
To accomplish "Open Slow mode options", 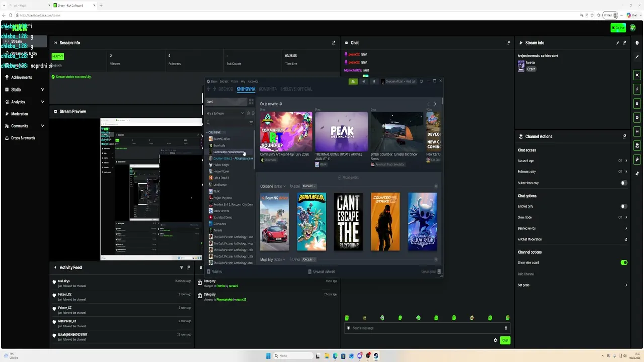I will pos(573,217).
